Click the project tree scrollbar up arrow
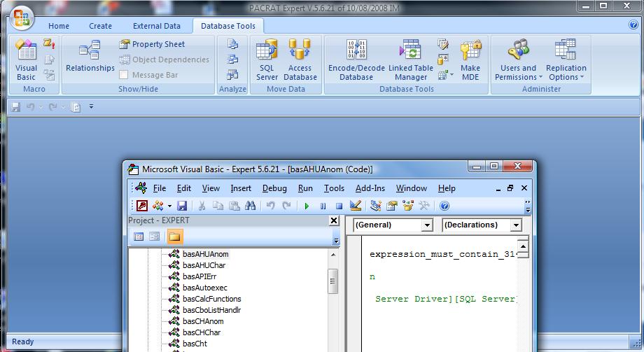 333,255
